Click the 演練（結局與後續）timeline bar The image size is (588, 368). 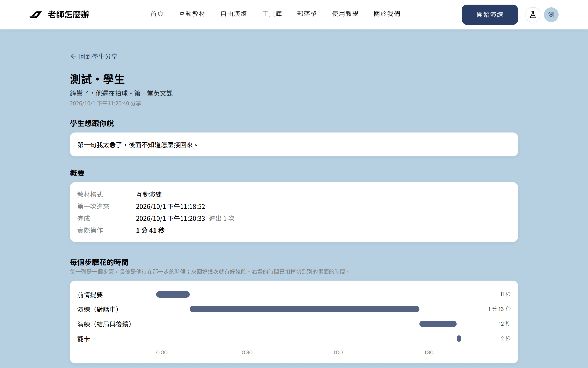pyautogui.click(x=438, y=324)
